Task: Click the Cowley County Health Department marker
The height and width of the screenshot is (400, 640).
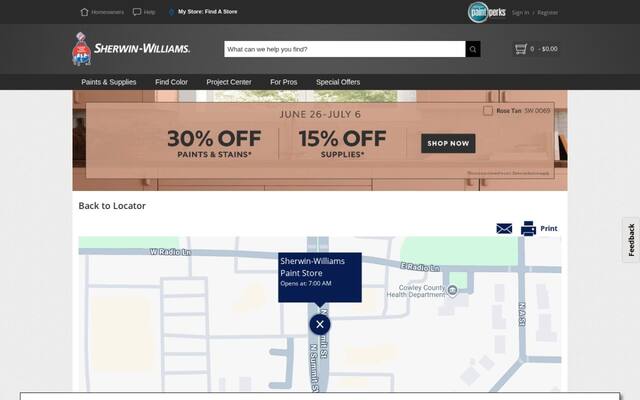Action: point(452,290)
